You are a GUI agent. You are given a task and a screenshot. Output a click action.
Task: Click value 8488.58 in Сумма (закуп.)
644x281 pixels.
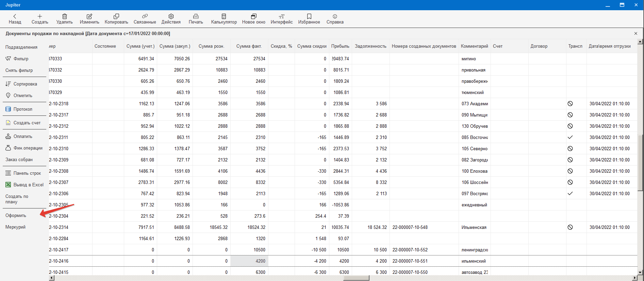tap(182, 227)
